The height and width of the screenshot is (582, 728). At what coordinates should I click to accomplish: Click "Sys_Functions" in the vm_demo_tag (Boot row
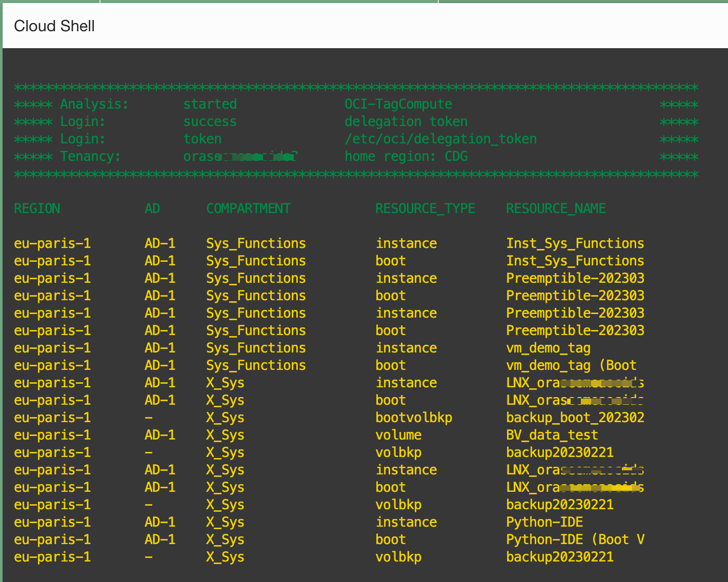point(256,365)
